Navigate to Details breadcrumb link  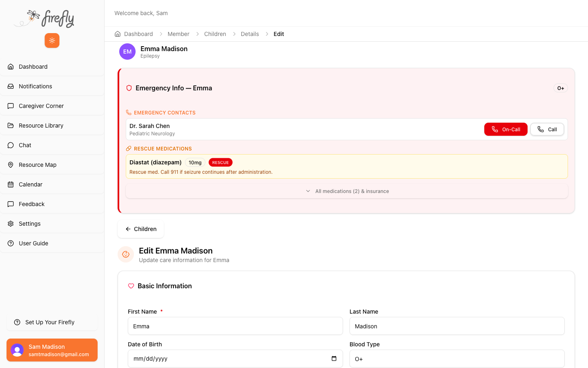click(249, 34)
